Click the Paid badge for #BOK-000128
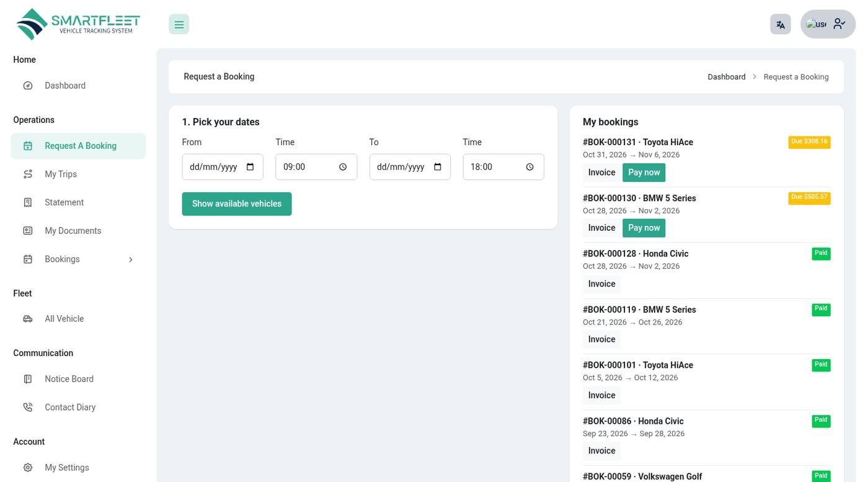Image resolution: width=868 pixels, height=482 pixels. [x=821, y=254]
